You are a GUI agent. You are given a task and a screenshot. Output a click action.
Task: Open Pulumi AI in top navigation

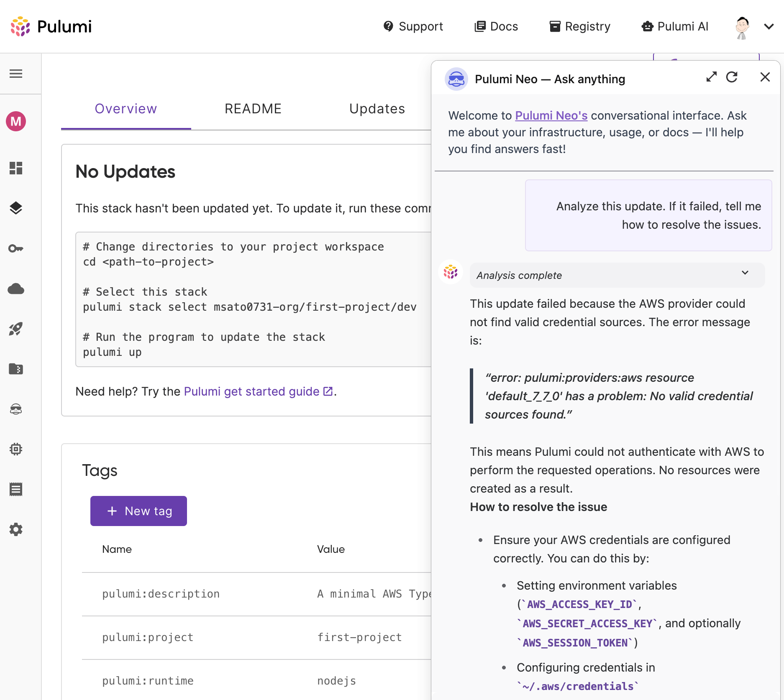click(675, 26)
